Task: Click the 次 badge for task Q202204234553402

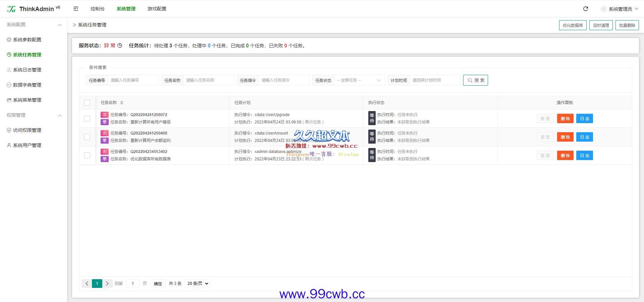Action: pyautogui.click(x=105, y=152)
